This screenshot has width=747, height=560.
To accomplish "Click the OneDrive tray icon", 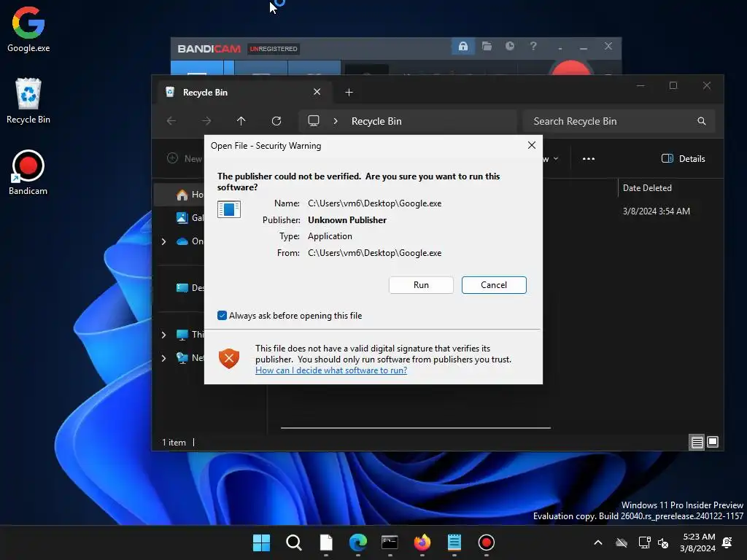I will click(622, 542).
